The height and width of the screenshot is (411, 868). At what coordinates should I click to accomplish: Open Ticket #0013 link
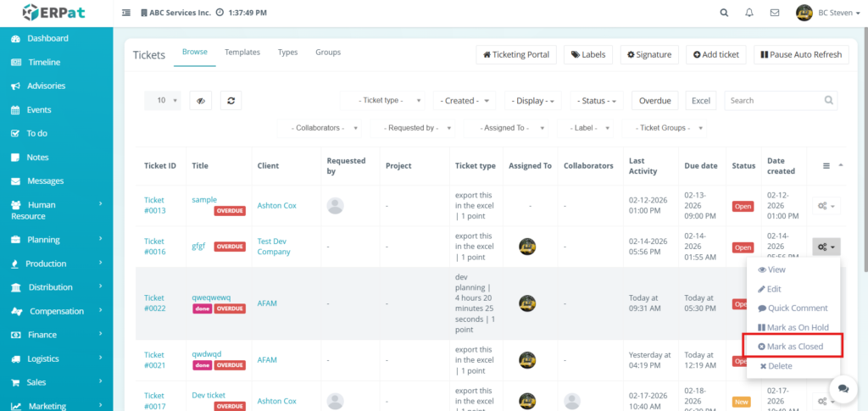tap(154, 205)
